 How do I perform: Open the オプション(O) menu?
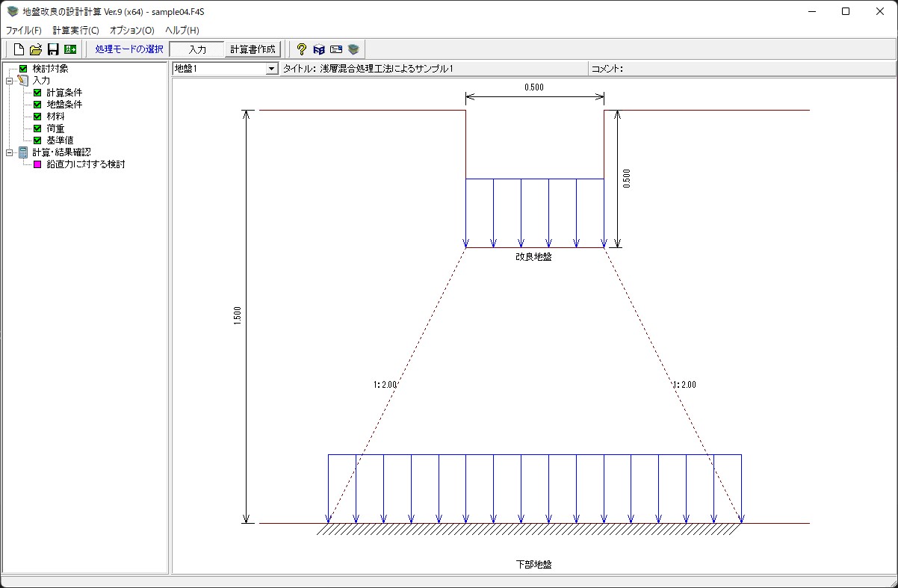click(x=131, y=31)
